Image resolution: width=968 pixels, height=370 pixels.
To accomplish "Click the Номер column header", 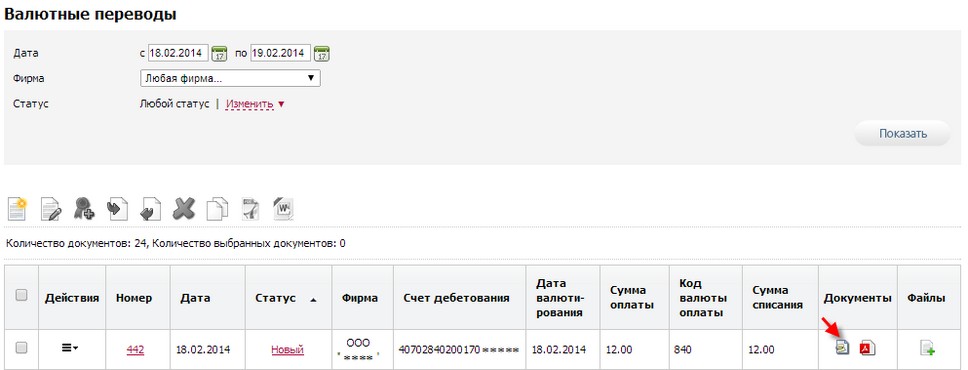I will [x=134, y=298].
